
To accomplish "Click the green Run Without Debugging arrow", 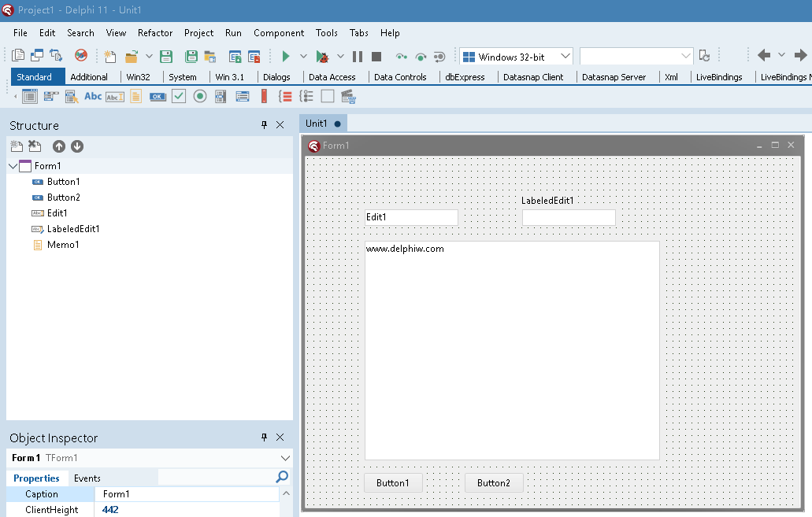I will click(285, 56).
